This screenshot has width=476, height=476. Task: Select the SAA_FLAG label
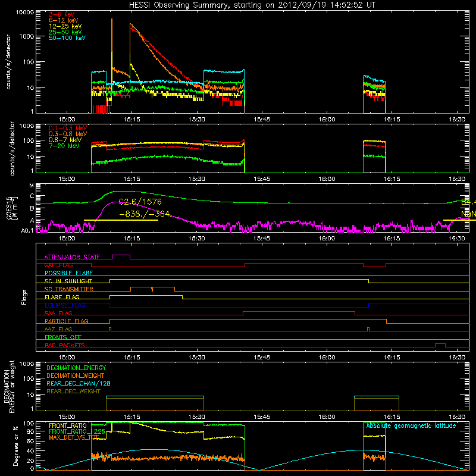point(58,313)
